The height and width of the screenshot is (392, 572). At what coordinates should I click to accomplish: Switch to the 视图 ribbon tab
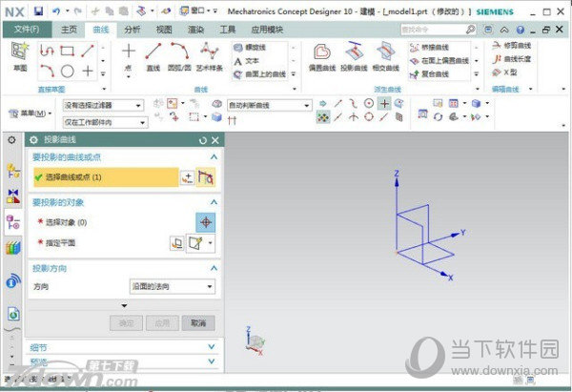coord(164,30)
